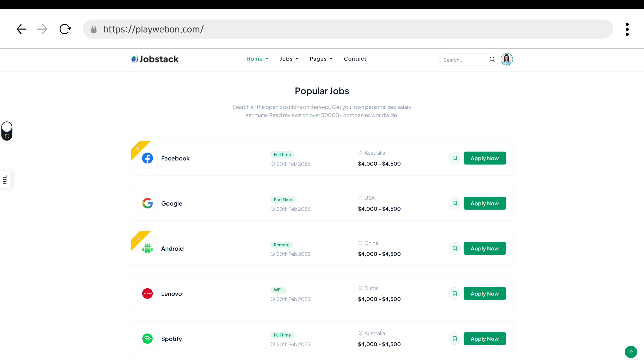Viewport: 644px width, 362px height.
Task: Click the search magnifier icon
Action: pyautogui.click(x=492, y=59)
